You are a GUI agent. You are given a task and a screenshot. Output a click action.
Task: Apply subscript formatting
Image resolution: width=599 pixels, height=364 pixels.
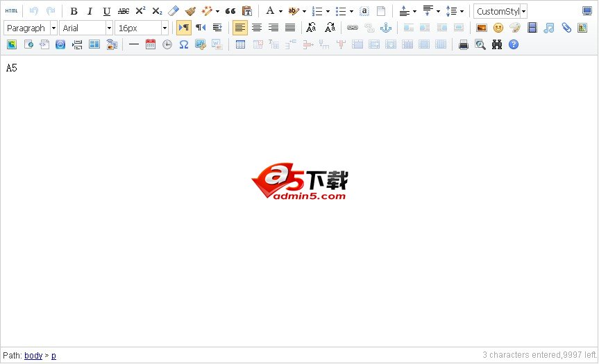point(157,11)
